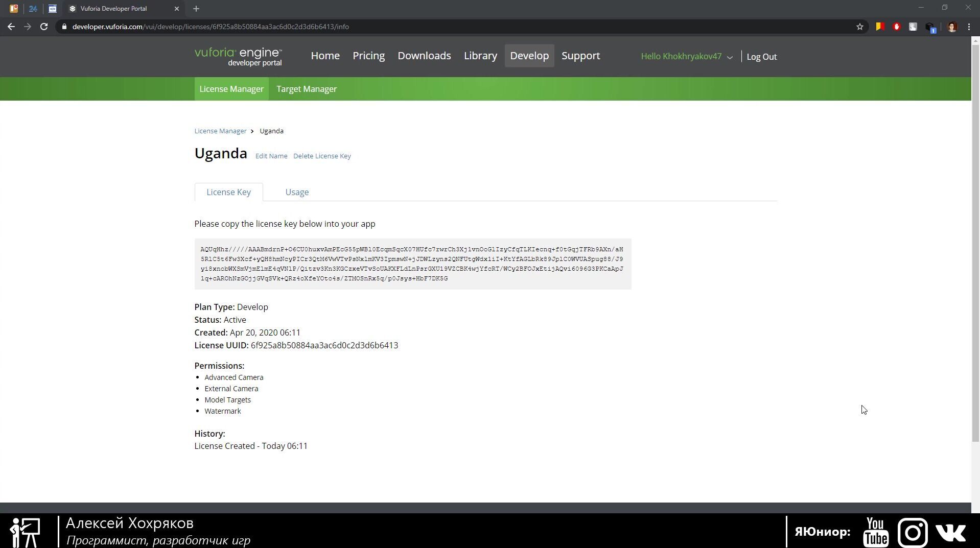Open the Library page
This screenshot has height=548, width=980.
click(x=480, y=56)
